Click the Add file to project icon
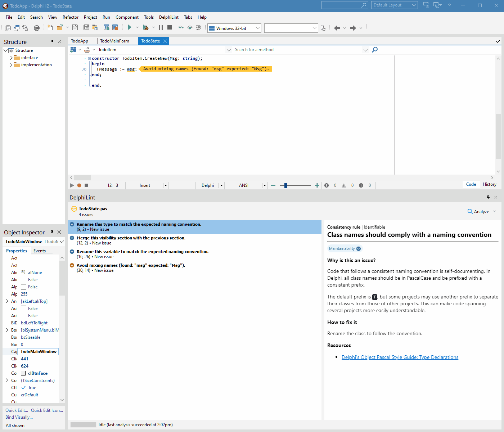This screenshot has height=432, width=504. point(107,28)
